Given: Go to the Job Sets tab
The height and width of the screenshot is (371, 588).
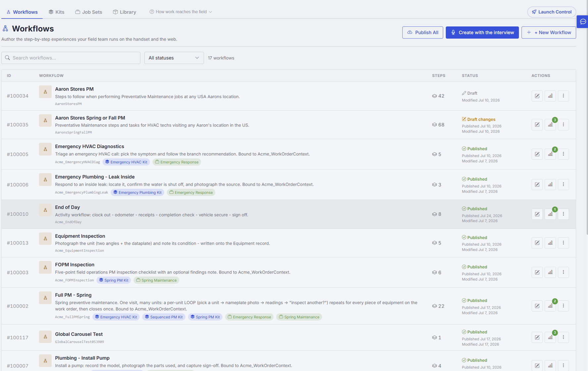Looking at the screenshot, I should pyautogui.click(x=88, y=12).
